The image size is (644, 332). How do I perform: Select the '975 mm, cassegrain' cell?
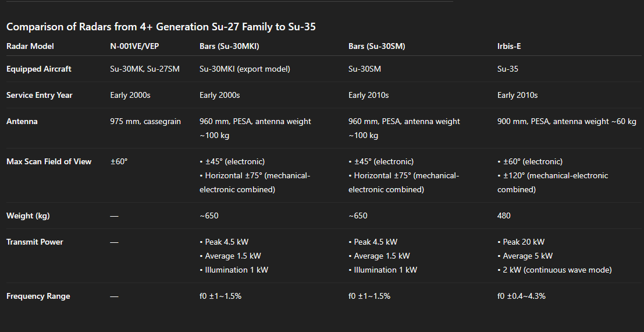pyautogui.click(x=145, y=121)
